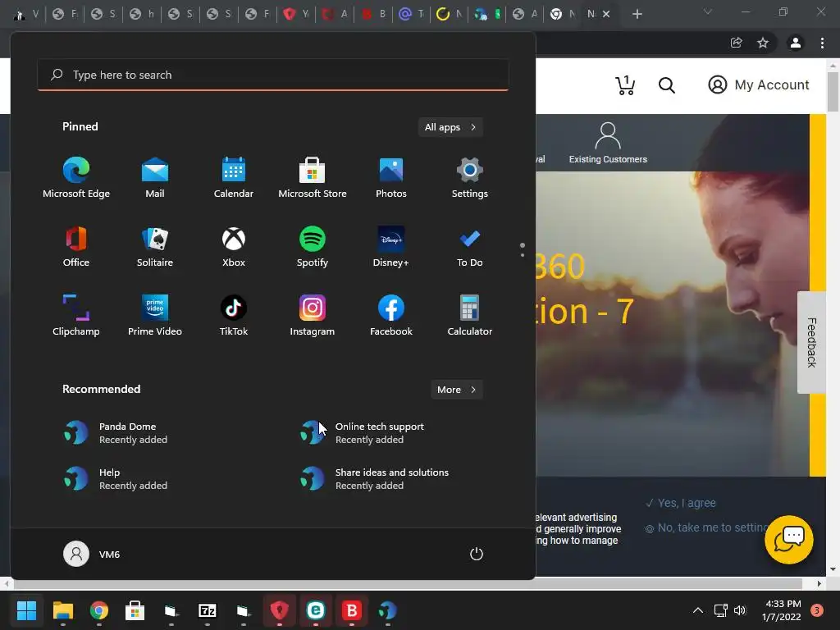Screen dimensions: 840x630
Task: Open the Calendar app
Action: [234, 177]
